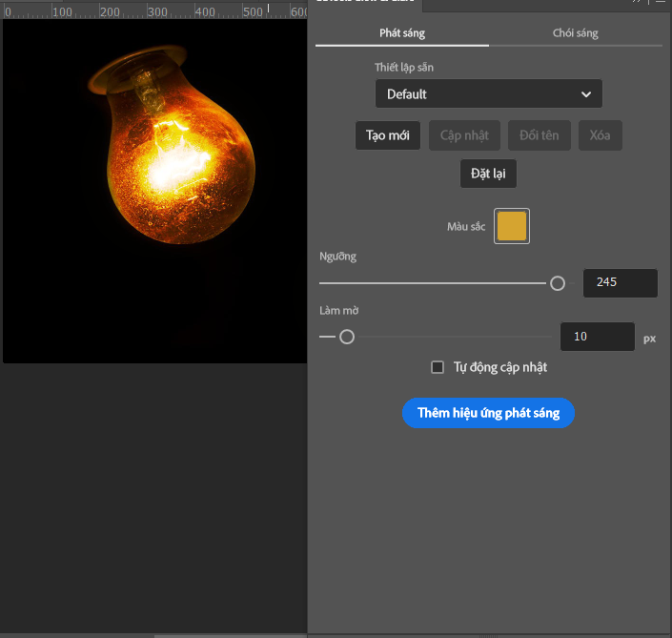The height and width of the screenshot is (638, 672).
Task: Reset settings with Đặt lại button
Action: click(x=488, y=175)
